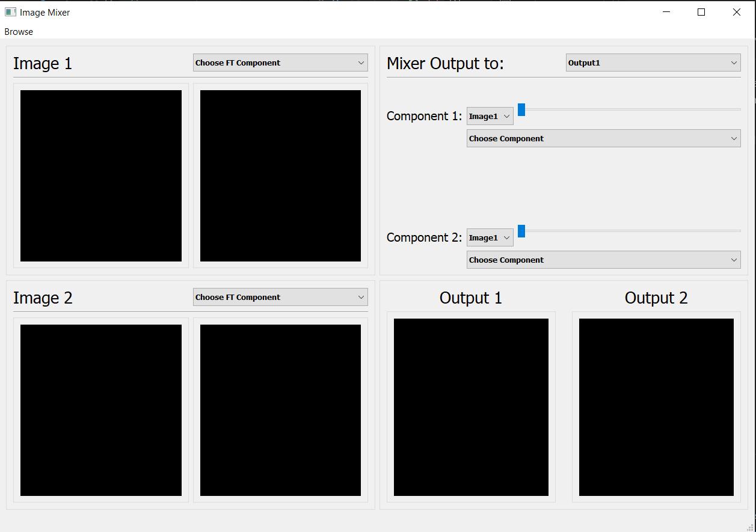Maximize the Image Mixer window

701,12
